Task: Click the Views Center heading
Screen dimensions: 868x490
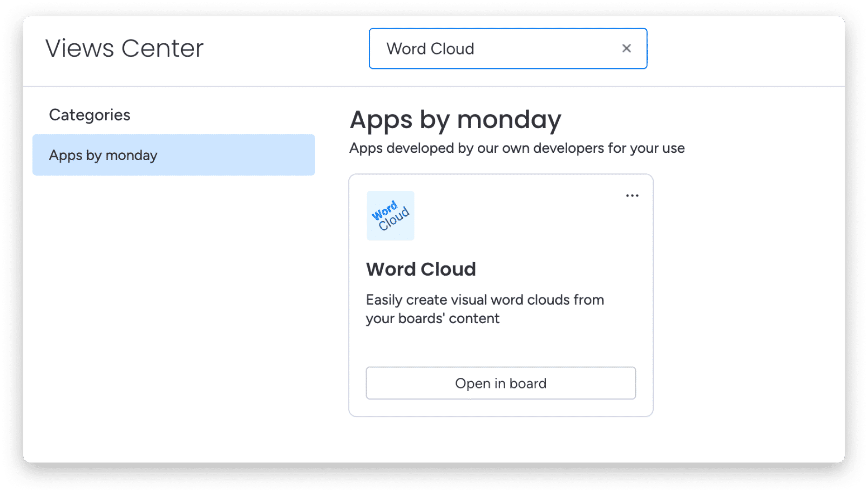Action: [x=124, y=48]
